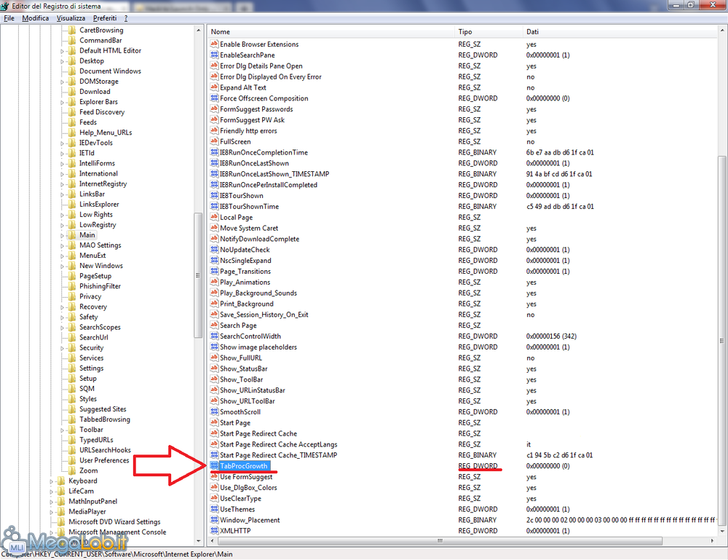Expand the DOMStorage key
Image resolution: width=728 pixels, height=560 pixels.
click(x=62, y=82)
